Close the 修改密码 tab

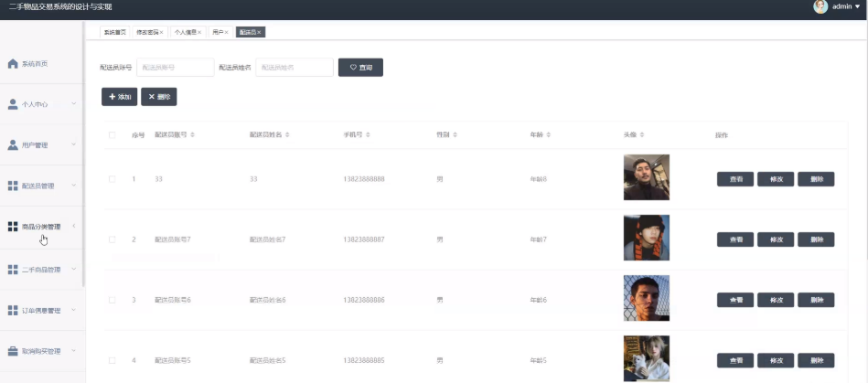tap(161, 33)
